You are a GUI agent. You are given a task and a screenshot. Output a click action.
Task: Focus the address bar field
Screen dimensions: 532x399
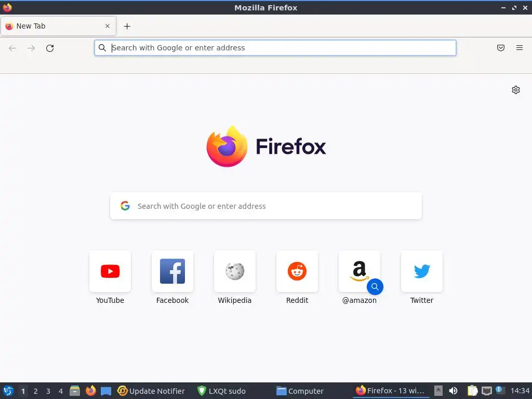[275, 48]
